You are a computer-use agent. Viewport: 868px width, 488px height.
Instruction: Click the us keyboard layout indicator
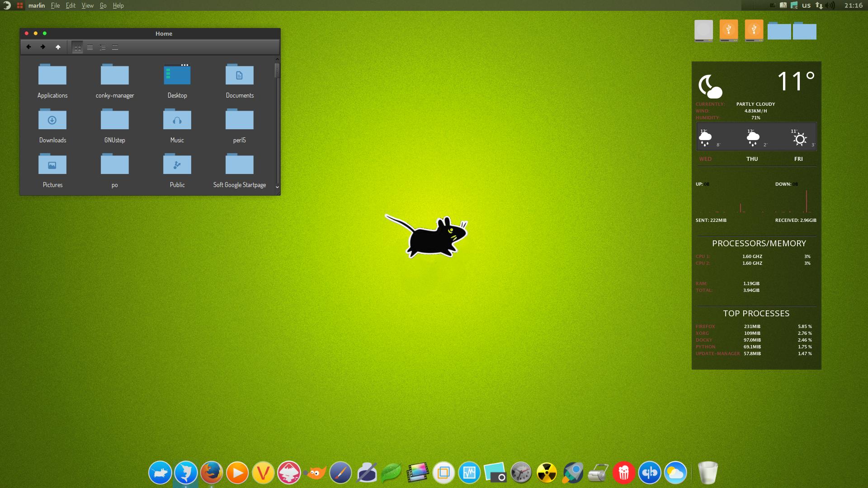(806, 5)
